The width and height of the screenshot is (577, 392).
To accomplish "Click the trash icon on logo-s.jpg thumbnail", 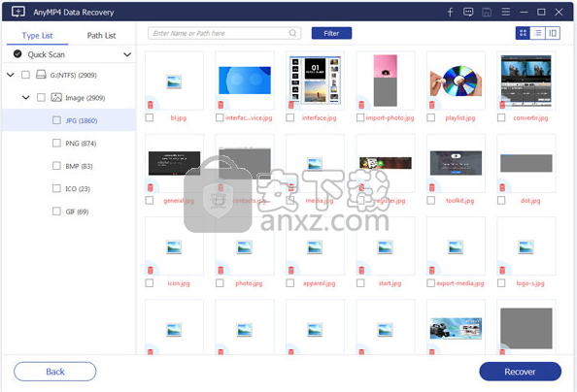I will [502, 271].
